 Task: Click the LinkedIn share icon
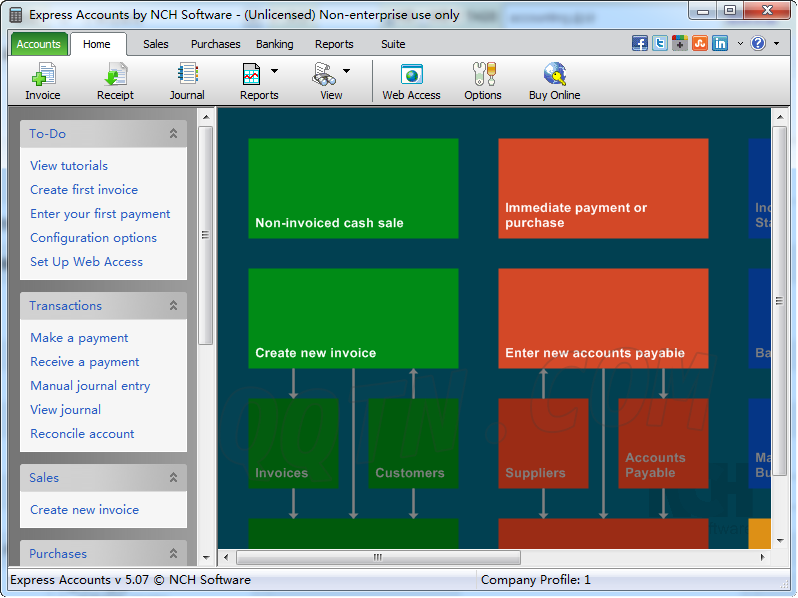pos(720,43)
